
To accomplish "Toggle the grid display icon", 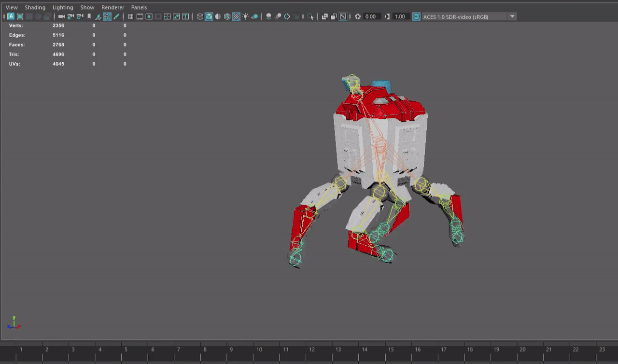I will coord(130,16).
